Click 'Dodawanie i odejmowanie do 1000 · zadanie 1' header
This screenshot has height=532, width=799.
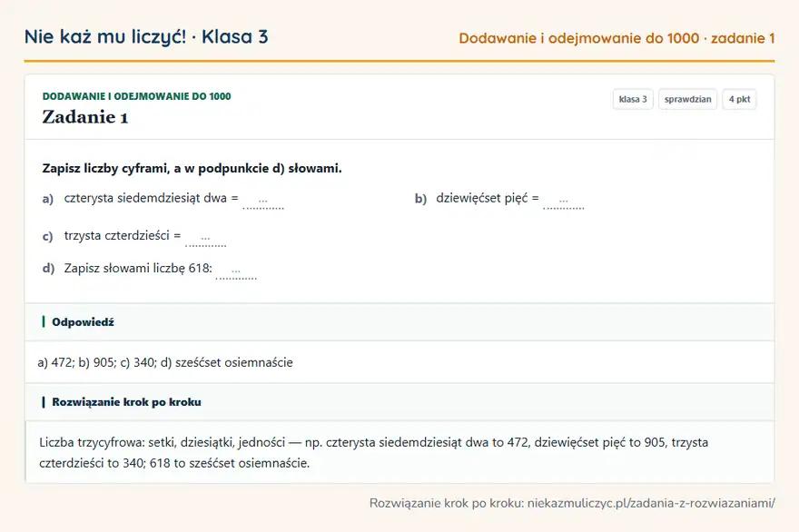pyautogui.click(x=617, y=38)
